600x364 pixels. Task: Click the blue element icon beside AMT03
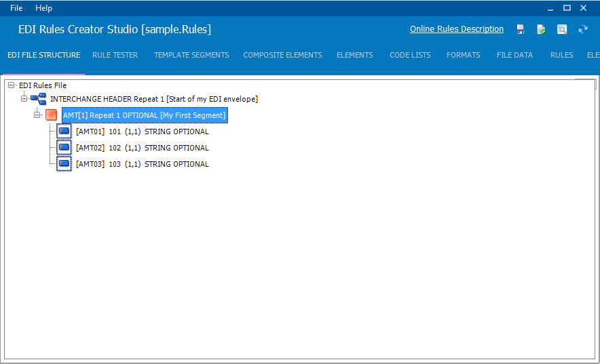(64, 164)
